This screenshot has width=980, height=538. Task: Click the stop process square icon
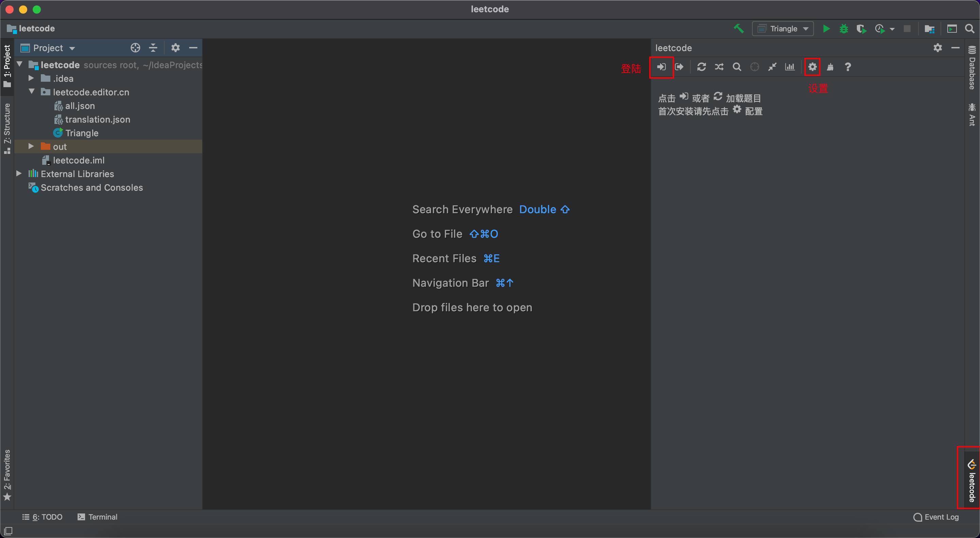coord(907,29)
